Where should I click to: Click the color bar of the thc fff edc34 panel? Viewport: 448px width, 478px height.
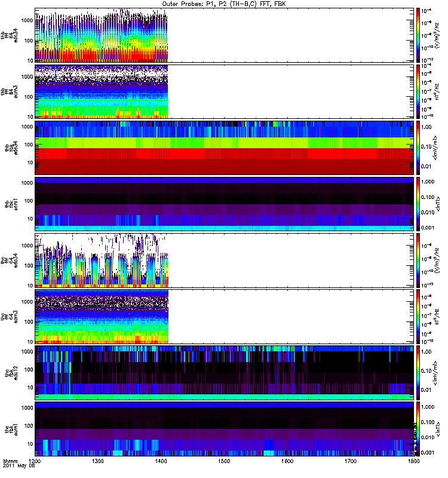pos(418,261)
